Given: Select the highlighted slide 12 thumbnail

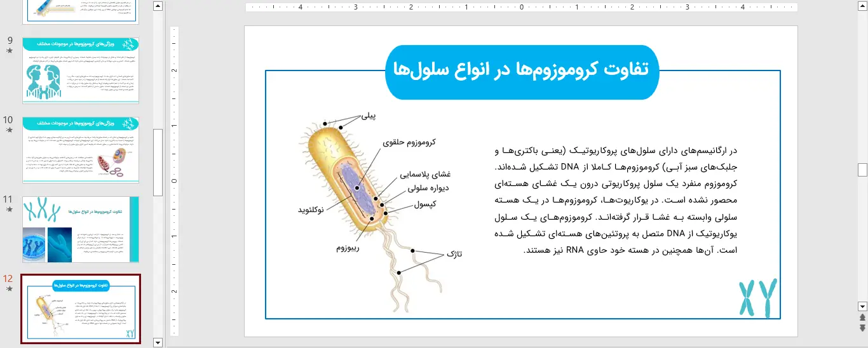Looking at the screenshot, I should pyautogui.click(x=81, y=309).
